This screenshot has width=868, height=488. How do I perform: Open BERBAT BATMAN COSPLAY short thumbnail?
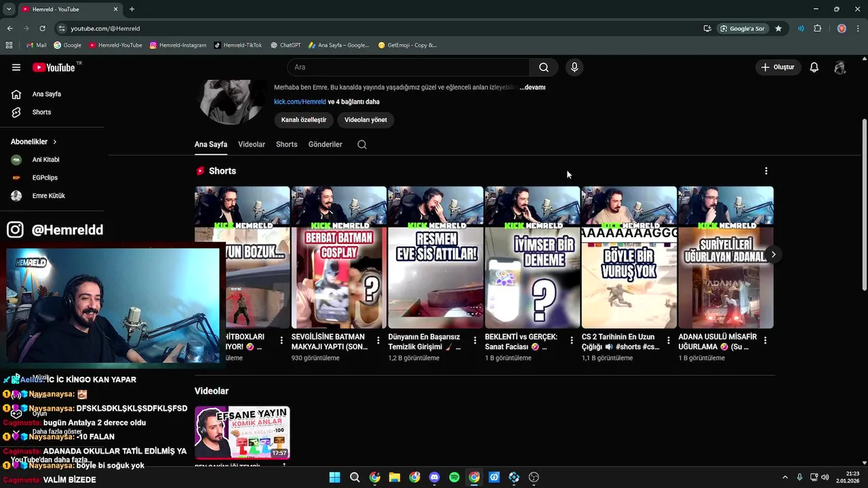(338, 258)
